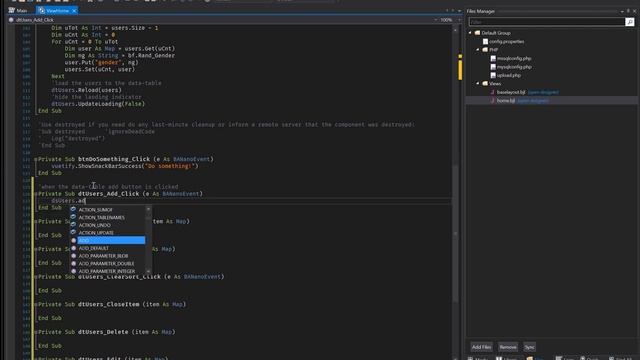Viewport: 640px width, 360px height.
Task: Select config.properties in Files Manager
Action: click(507, 42)
